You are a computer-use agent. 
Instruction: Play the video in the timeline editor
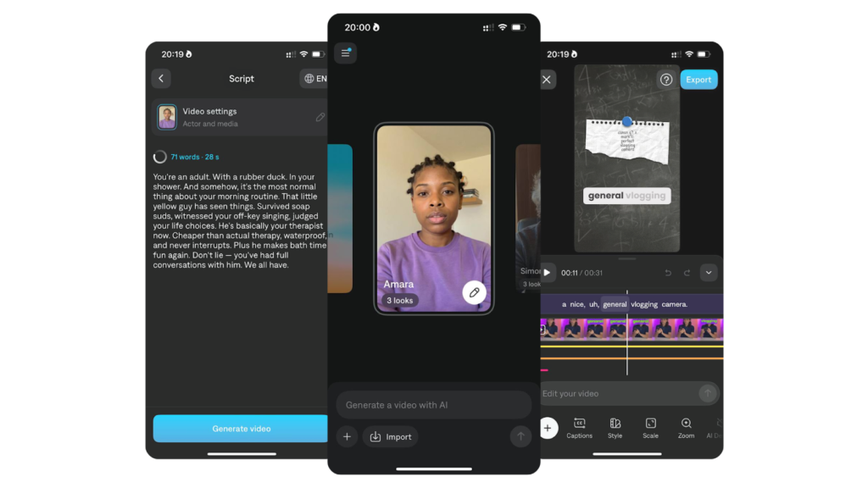point(547,273)
